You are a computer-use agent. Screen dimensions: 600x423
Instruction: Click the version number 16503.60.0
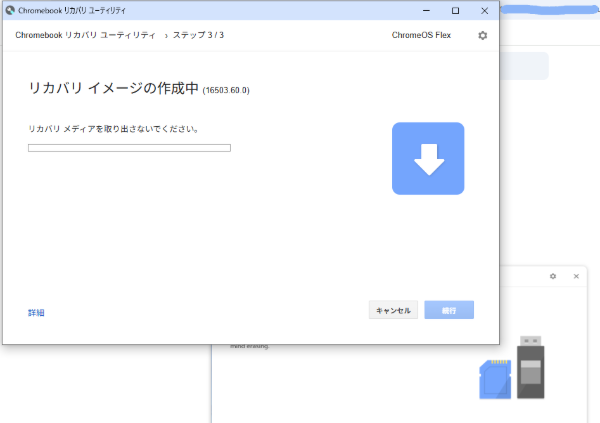226,91
